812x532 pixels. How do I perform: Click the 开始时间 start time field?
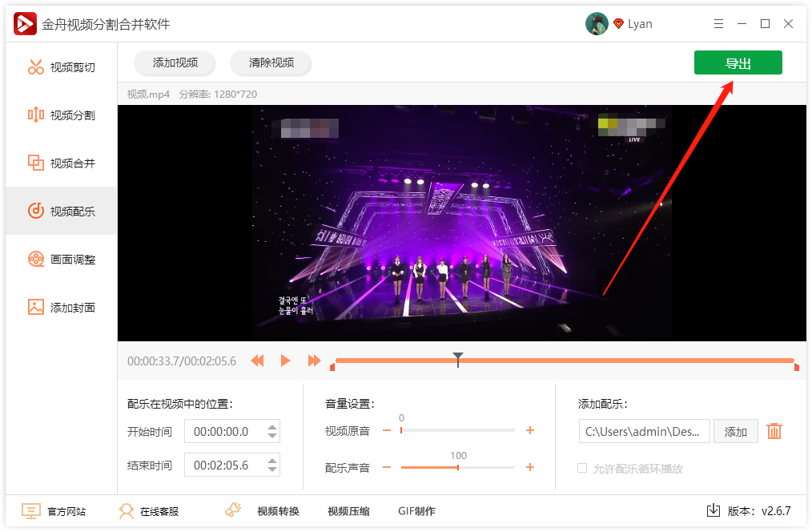pos(232,432)
